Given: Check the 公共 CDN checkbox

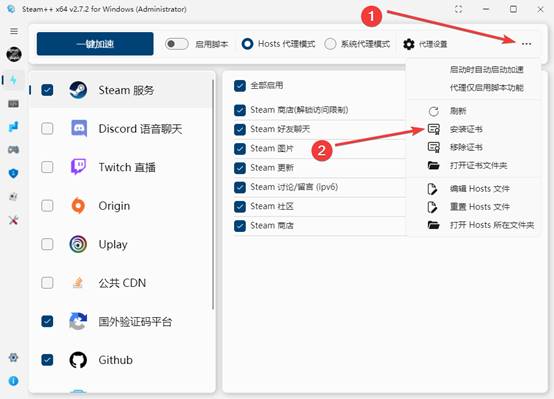Looking at the screenshot, I should pos(47,283).
